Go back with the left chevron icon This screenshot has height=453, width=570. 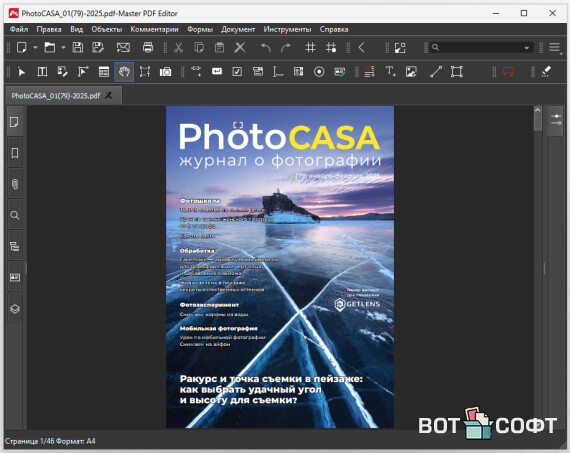(x=361, y=47)
